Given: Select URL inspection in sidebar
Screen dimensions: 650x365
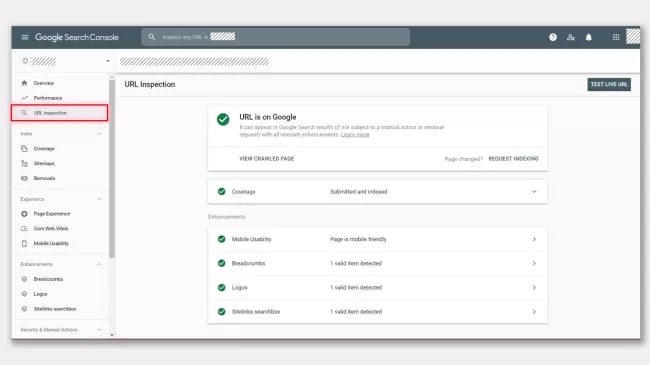Looking at the screenshot, I should point(60,113).
